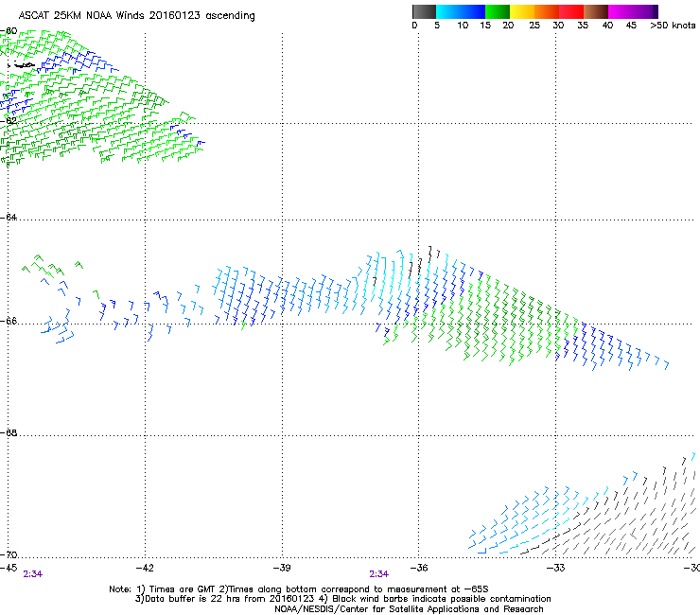Click the "10" color bar scale label
Viewport: 700px width, 615px height.
tap(463, 26)
